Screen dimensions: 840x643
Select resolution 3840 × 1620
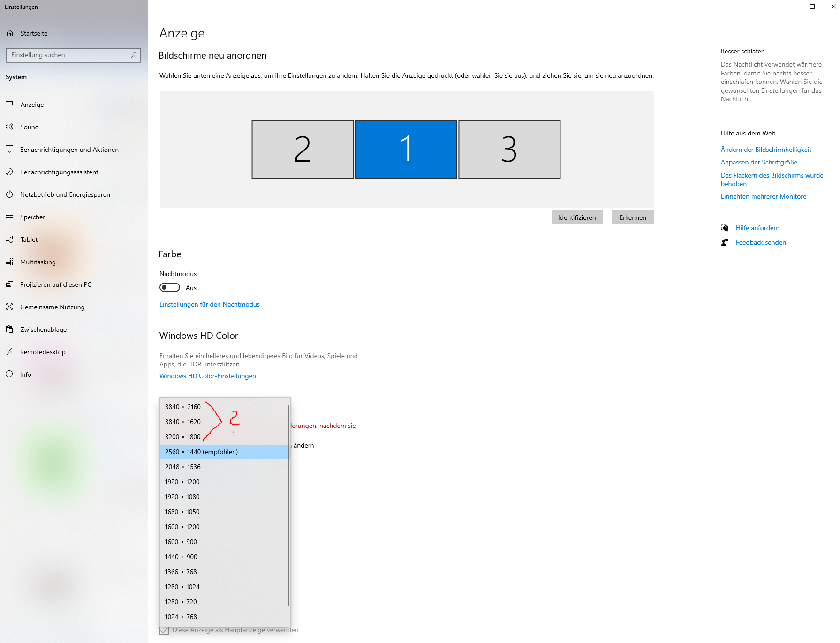tap(224, 422)
